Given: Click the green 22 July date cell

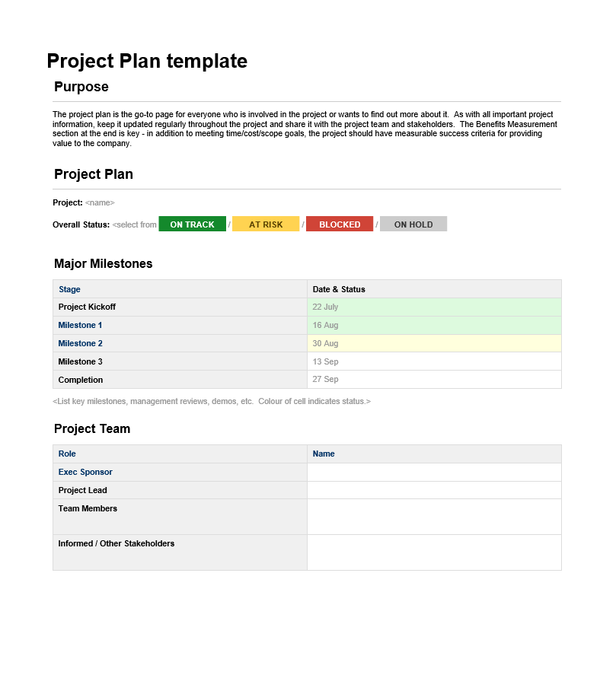Looking at the screenshot, I should tap(435, 307).
